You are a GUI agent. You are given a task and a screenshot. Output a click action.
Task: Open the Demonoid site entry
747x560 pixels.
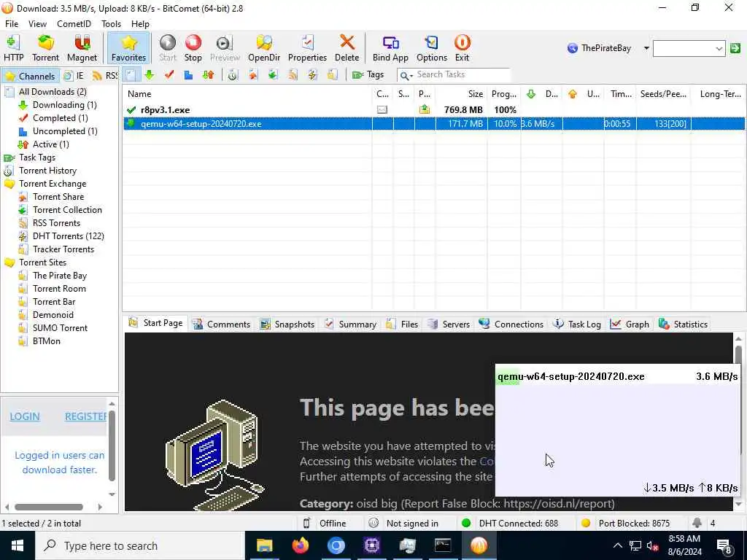coord(53,315)
